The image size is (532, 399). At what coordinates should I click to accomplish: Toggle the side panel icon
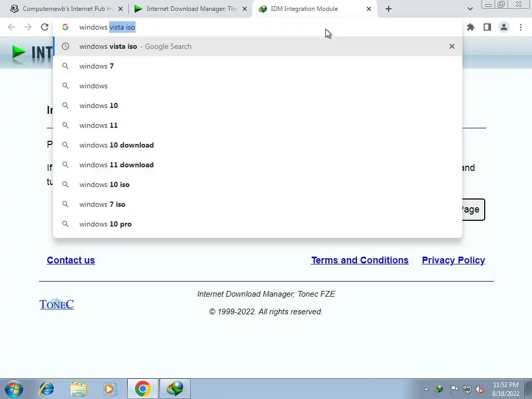coord(487,27)
